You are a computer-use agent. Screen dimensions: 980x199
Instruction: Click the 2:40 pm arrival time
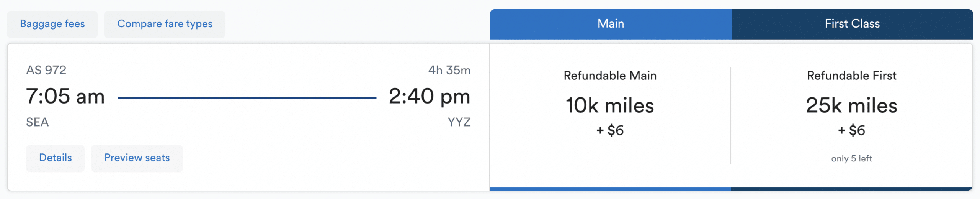(x=429, y=96)
